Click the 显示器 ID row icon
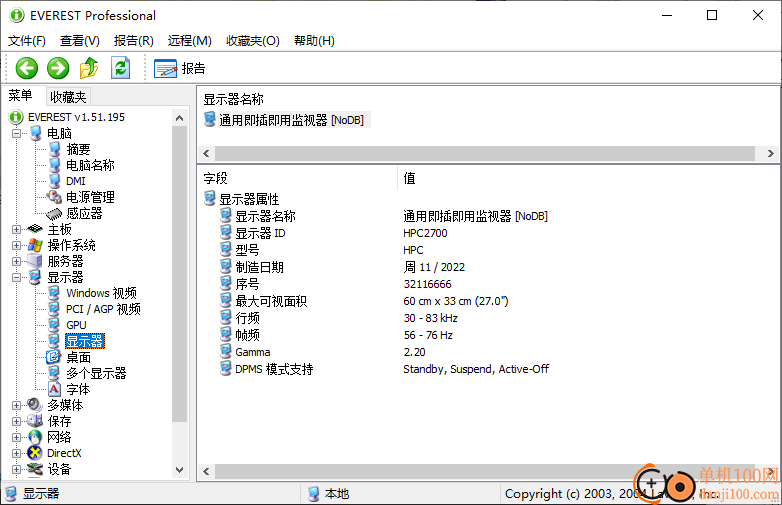The height and width of the screenshot is (505, 782). click(226, 233)
